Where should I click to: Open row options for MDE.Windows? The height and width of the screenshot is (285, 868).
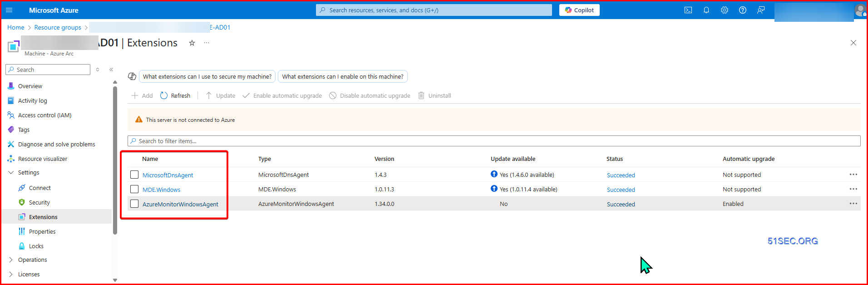point(853,189)
